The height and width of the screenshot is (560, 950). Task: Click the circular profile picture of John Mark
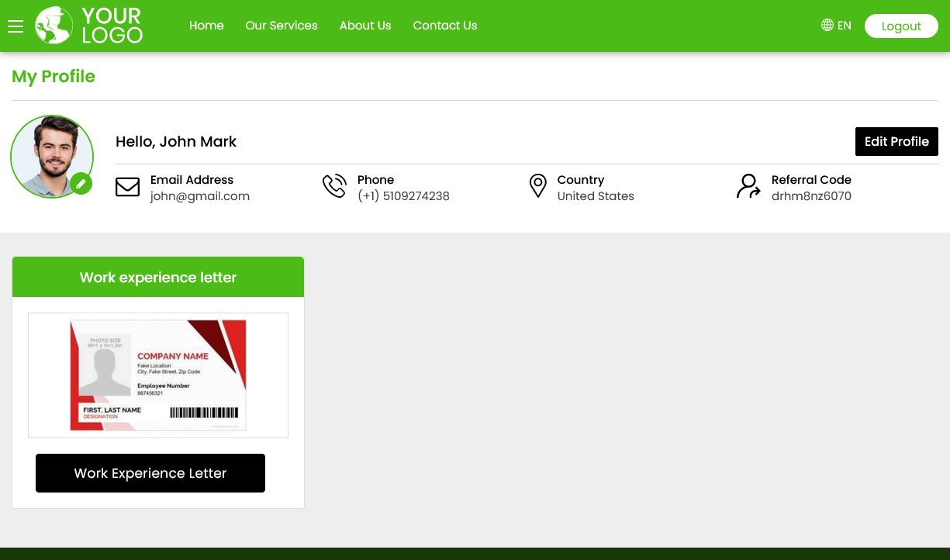52,157
